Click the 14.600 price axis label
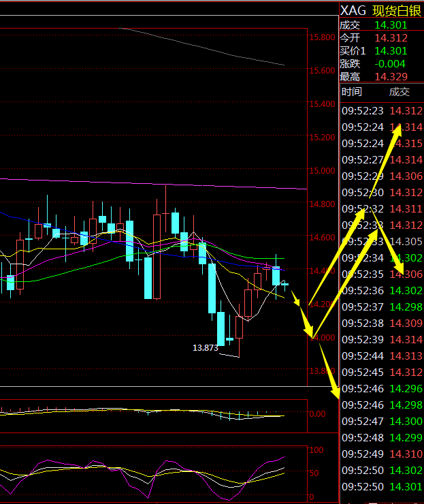 pos(322,238)
